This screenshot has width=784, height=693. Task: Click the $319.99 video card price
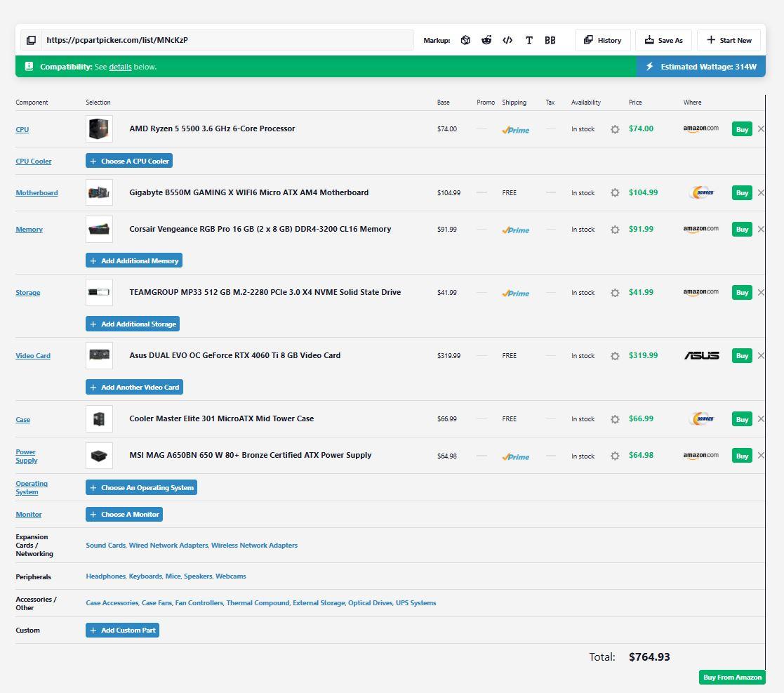click(x=643, y=355)
